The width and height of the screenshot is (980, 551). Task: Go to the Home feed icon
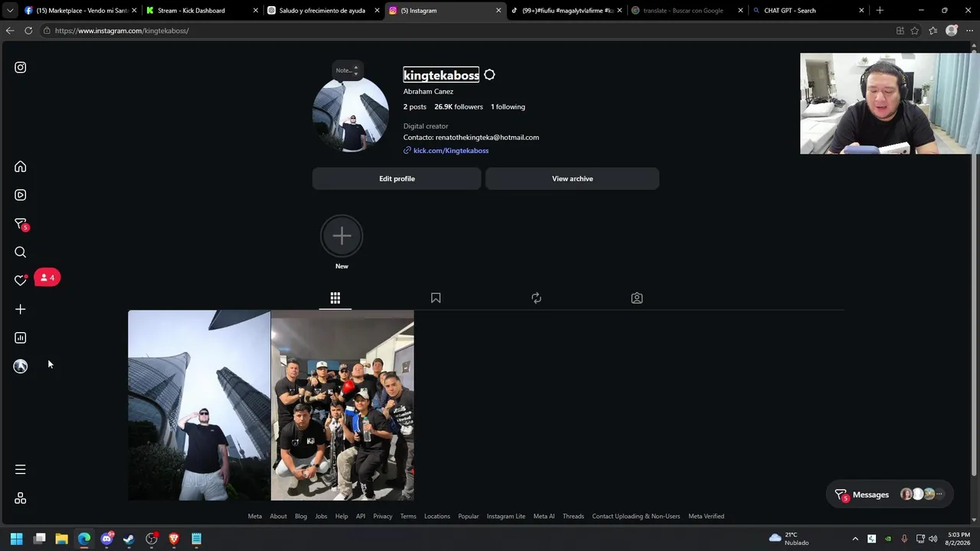pyautogui.click(x=21, y=167)
